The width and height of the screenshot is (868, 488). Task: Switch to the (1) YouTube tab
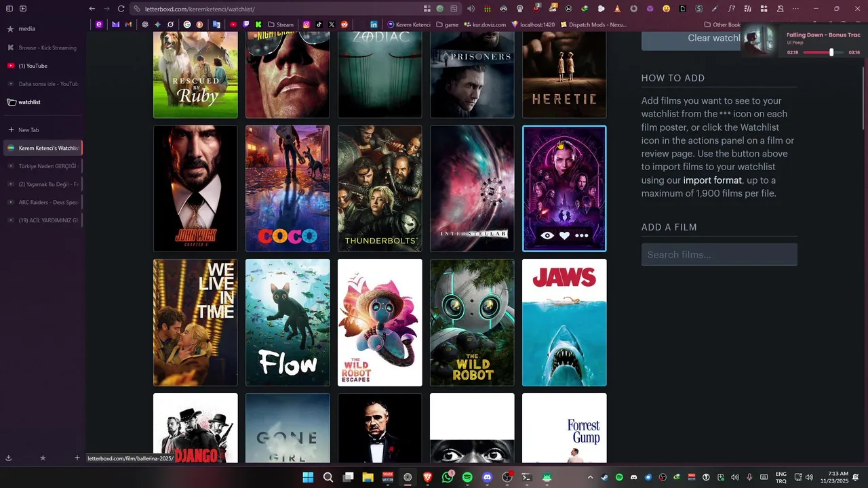[42, 66]
